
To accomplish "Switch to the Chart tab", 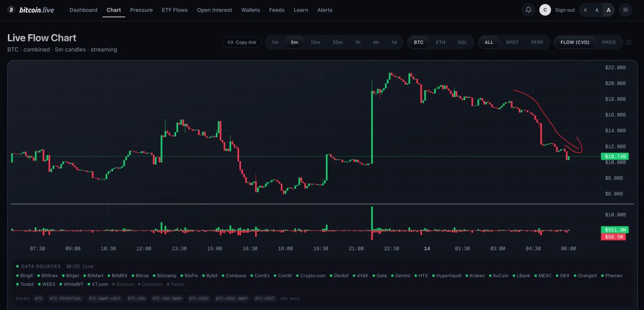I will click(114, 10).
